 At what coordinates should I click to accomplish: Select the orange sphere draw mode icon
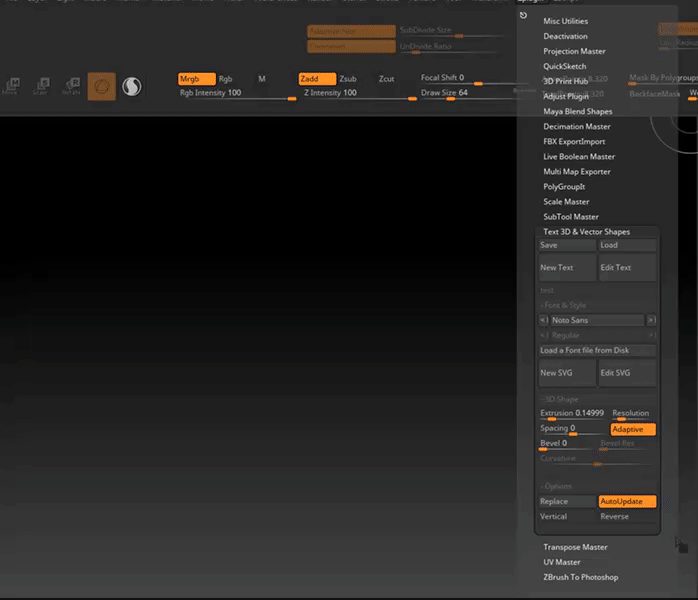tap(101, 86)
